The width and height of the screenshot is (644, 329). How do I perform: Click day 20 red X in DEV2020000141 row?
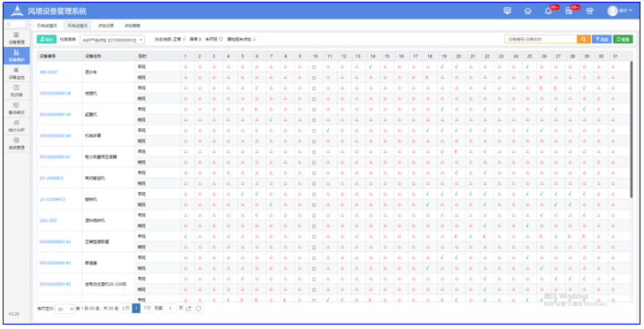[x=456, y=151]
